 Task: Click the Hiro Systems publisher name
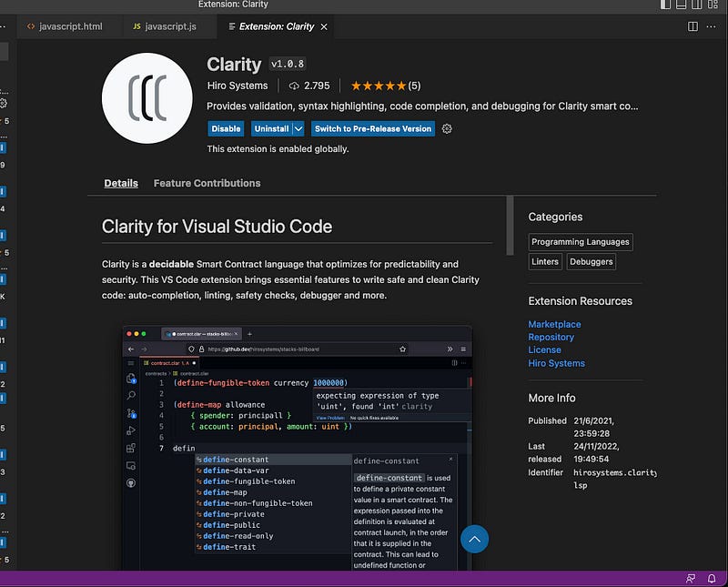pos(238,86)
